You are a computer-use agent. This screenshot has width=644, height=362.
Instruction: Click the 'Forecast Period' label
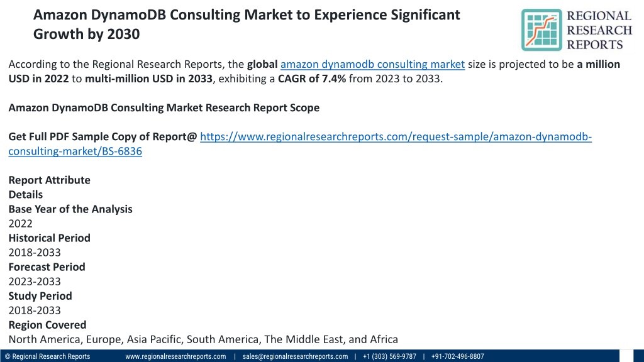click(47, 267)
